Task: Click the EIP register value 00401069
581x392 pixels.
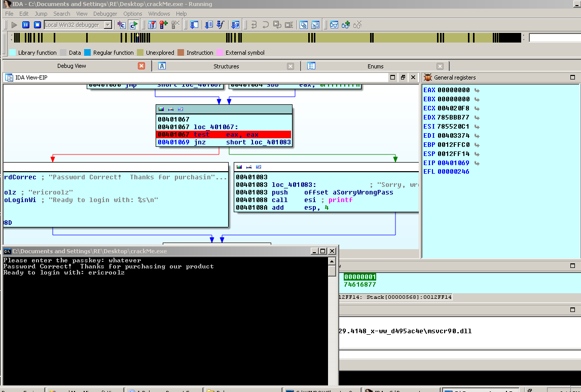Action: point(453,163)
